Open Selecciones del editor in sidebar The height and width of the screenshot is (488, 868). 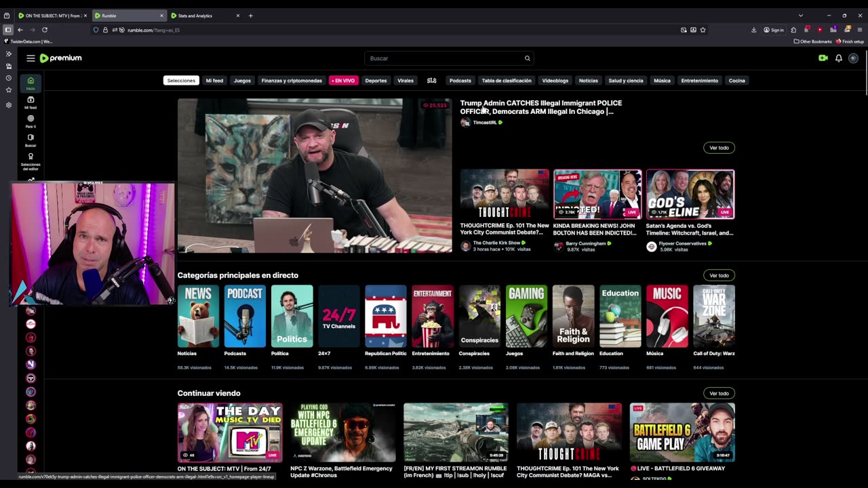click(x=31, y=161)
